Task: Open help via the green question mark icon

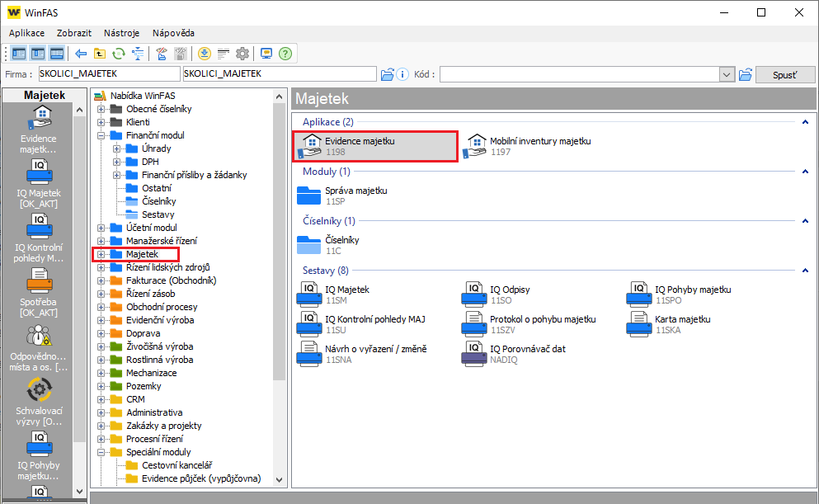Action: click(x=285, y=54)
